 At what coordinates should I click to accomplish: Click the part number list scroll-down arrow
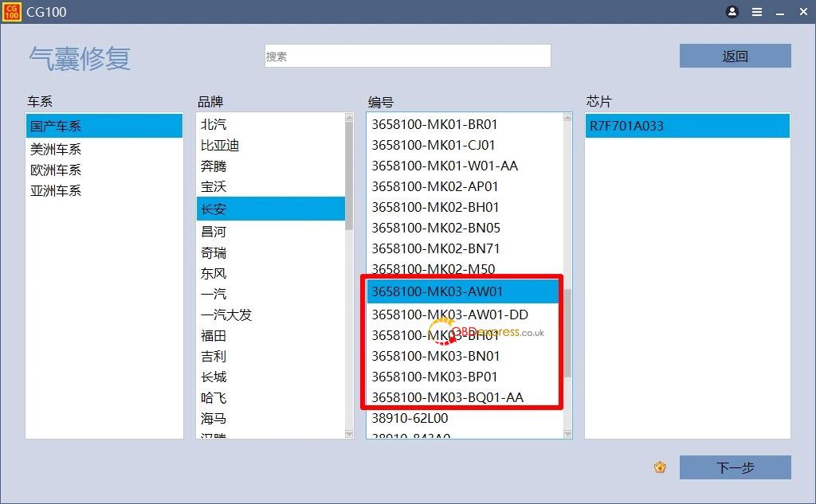pyautogui.click(x=567, y=434)
